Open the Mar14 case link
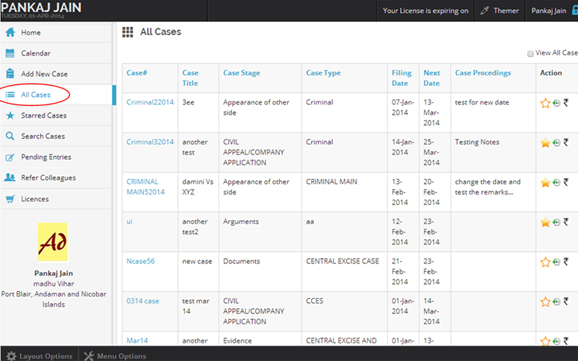The image size is (578, 361). click(137, 341)
